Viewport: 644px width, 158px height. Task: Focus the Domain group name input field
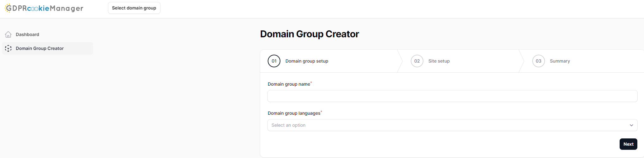click(453, 96)
